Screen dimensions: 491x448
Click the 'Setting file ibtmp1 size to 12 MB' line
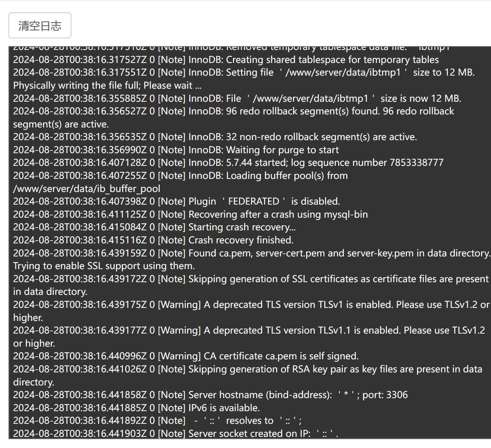point(244,73)
